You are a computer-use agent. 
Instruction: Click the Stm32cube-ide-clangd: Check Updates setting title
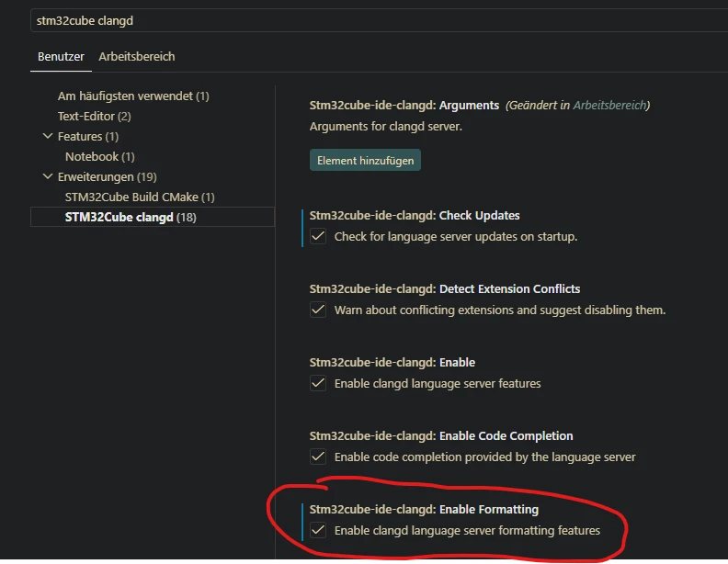pos(415,216)
